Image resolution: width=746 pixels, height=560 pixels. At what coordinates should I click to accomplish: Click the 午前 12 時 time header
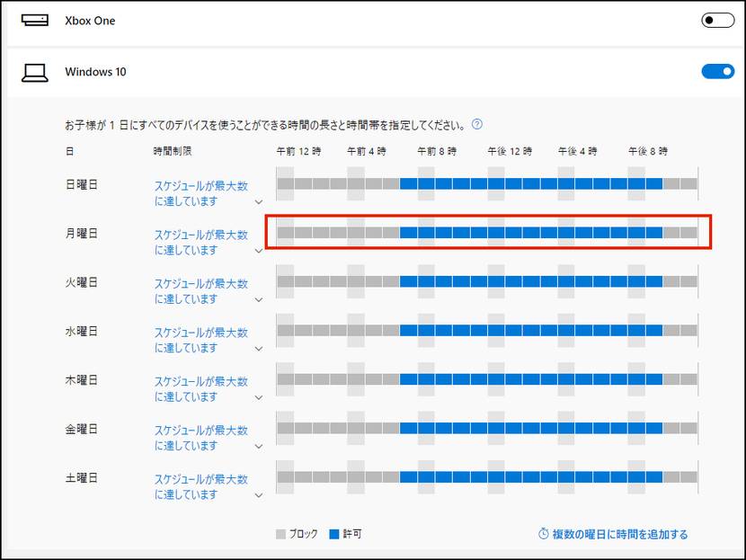tap(298, 151)
